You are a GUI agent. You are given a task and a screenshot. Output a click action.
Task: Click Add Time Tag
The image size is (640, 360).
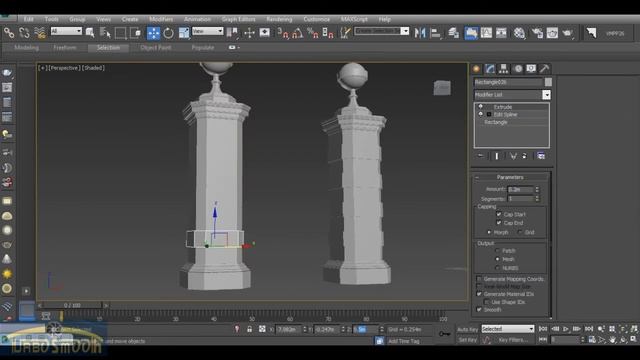pos(404,341)
